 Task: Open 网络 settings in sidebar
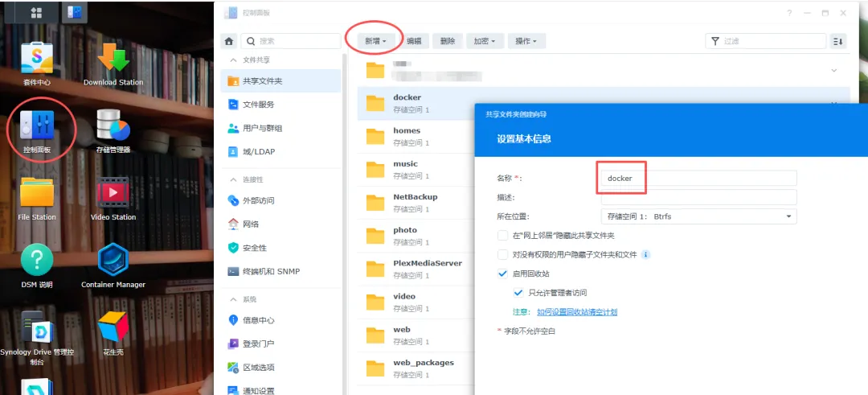(x=280, y=224)
